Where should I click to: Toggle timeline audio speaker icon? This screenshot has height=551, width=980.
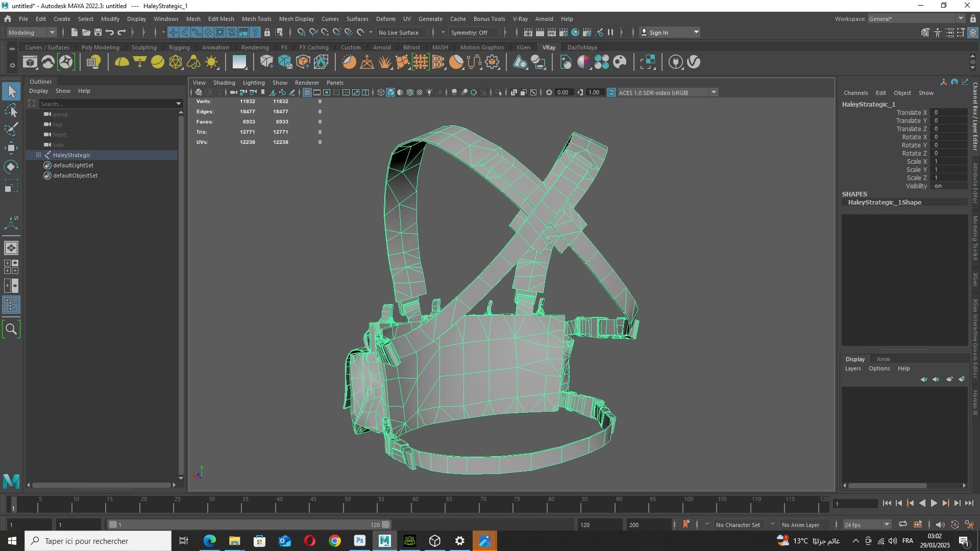click(940, 524)
